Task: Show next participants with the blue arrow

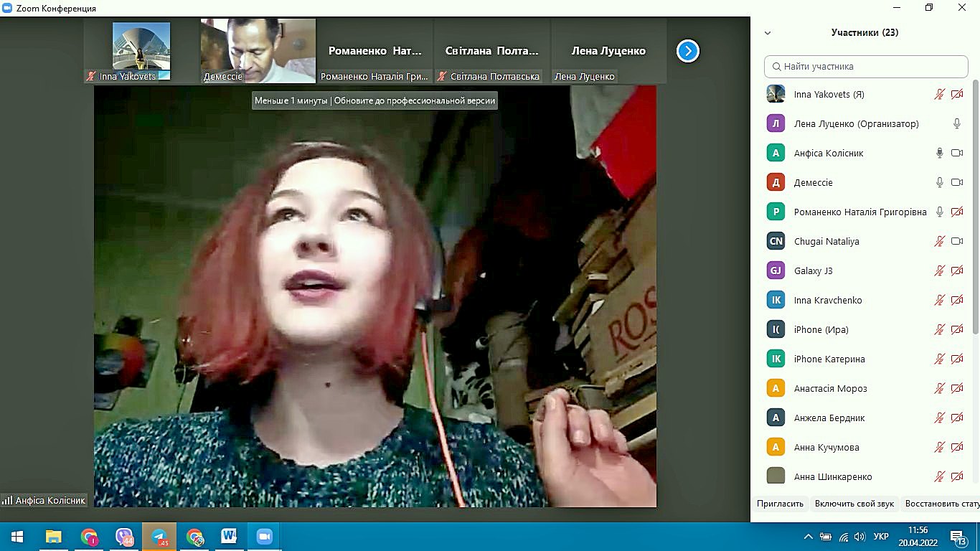Action: [688, 51]
